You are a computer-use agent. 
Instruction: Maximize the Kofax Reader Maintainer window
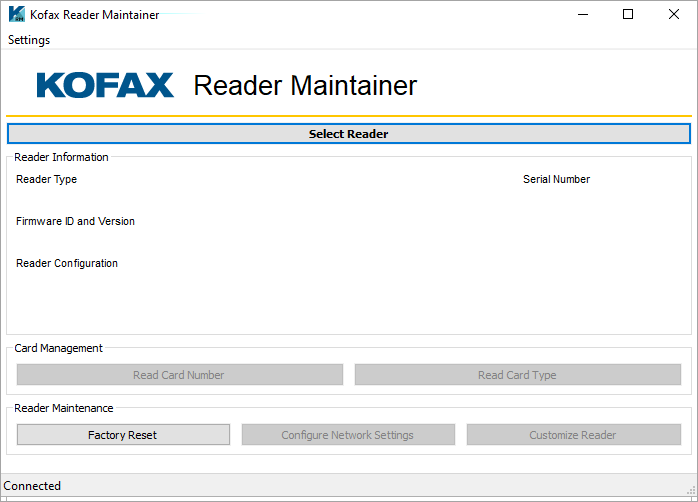628,14
